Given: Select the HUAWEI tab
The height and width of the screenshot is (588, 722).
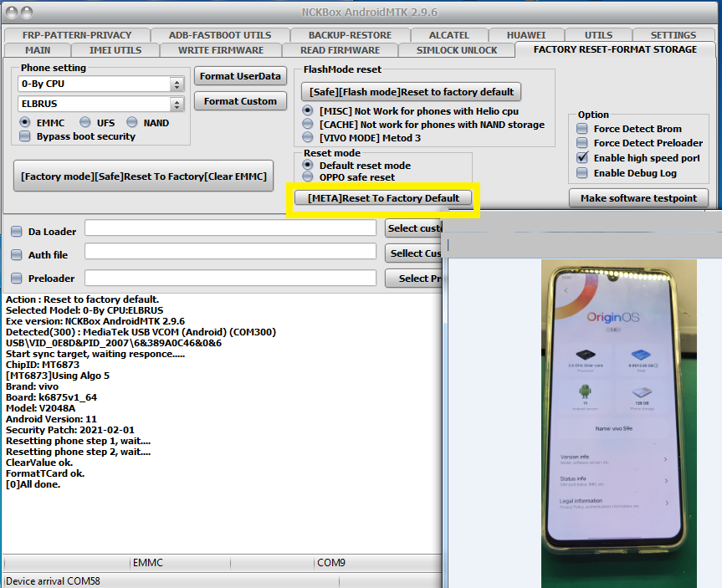Looking at the screenshot, I should pos(526,35).
